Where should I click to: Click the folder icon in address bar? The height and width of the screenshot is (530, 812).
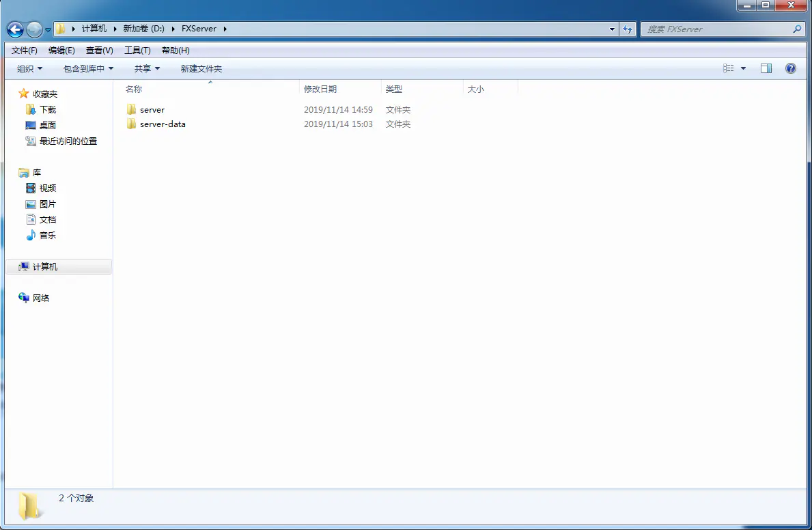(x=61, y=29)
